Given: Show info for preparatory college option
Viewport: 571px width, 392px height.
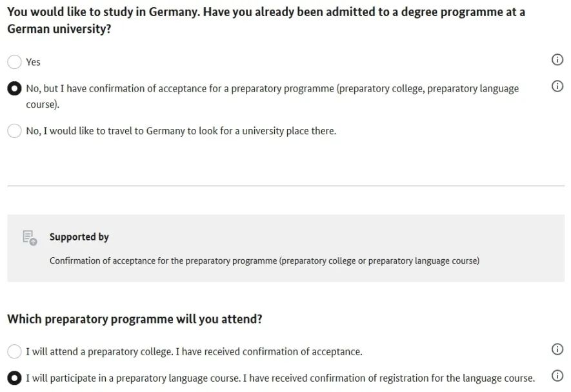Looking at the screenshot, I should click(557, 349).
